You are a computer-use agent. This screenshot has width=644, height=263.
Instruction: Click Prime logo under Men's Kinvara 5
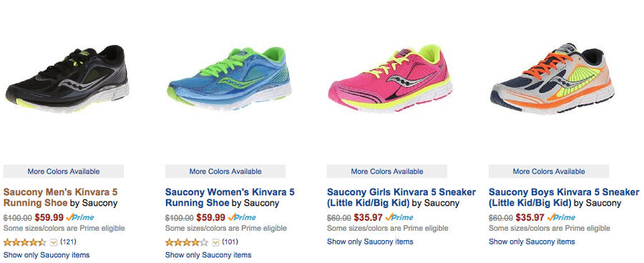80,217
